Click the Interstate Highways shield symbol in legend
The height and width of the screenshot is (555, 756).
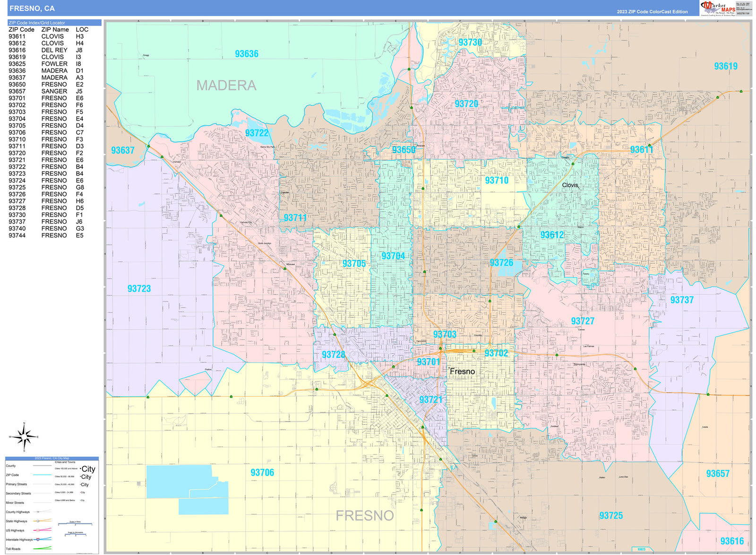(x=38, y=539)
